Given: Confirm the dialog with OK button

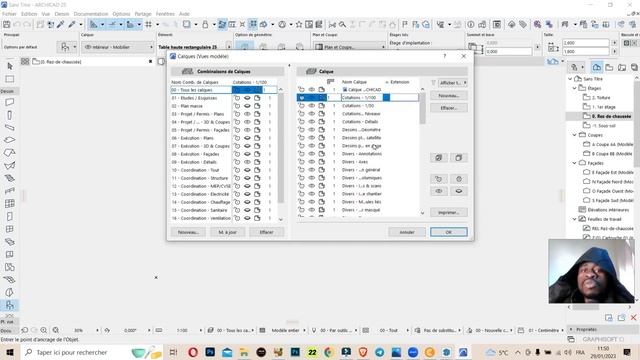Looking at the screenshot, I should pos(449,232).
